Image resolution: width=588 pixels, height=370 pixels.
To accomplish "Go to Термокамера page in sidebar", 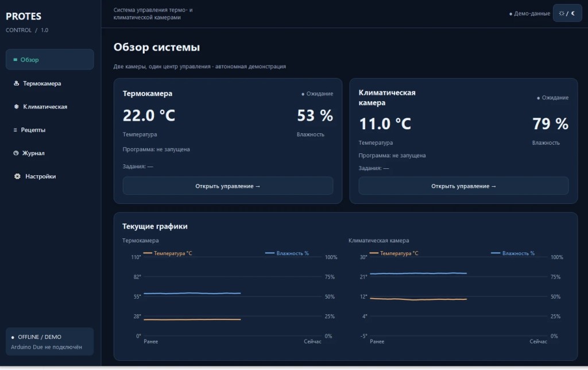I will pyautogui.click(x=49, y=83).
